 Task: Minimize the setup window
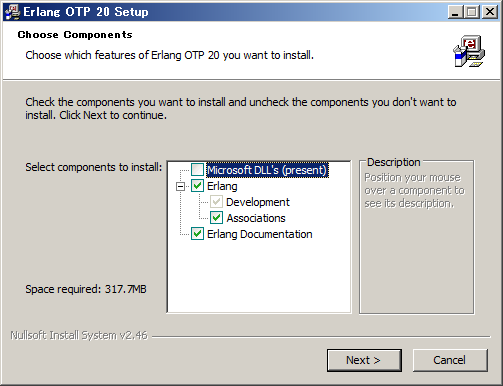[456, 12]
